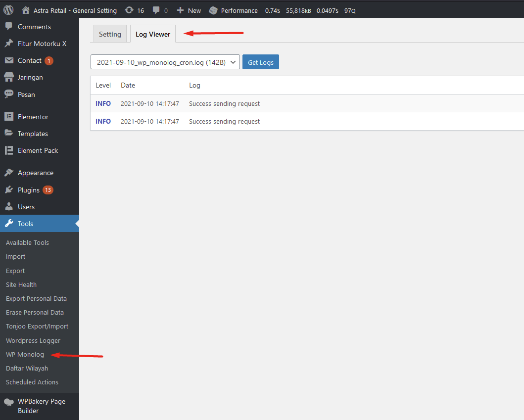Click the pin icon for Fitur Motorku X
The image size is (524, 420).
9,44
